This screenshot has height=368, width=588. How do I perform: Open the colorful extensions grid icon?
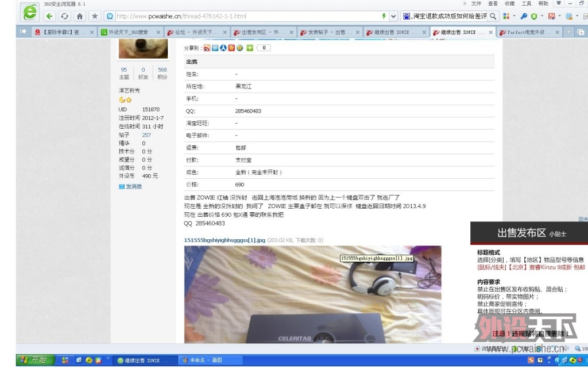pyautogui.click(x=506, y=16)
